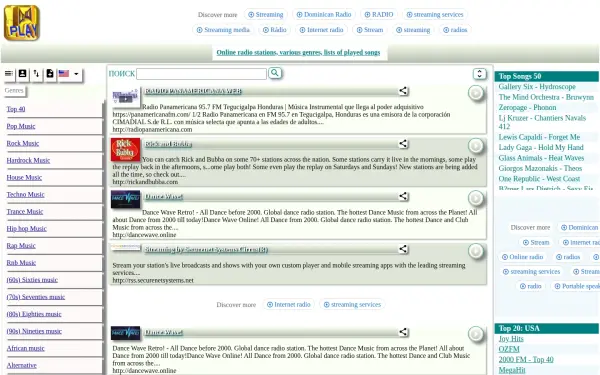Click the Online radio chip in right sidebar
The width and height of the screenshot is (600, 375).
point(522,257)
